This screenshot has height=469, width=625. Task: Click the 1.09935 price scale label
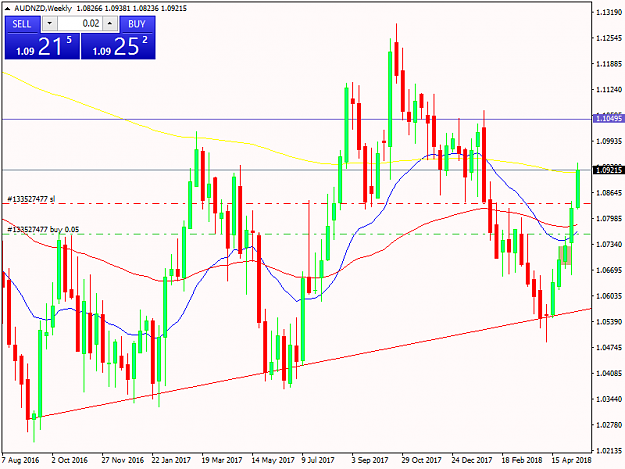coord(609,141)
